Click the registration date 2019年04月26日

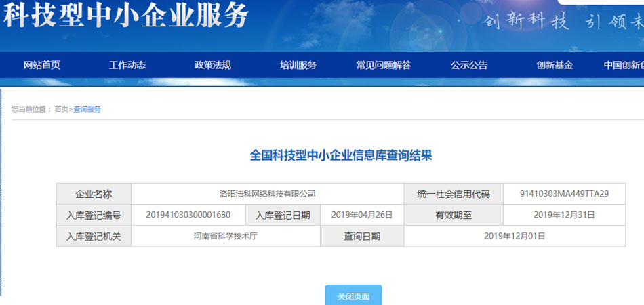tap(362, 215)
